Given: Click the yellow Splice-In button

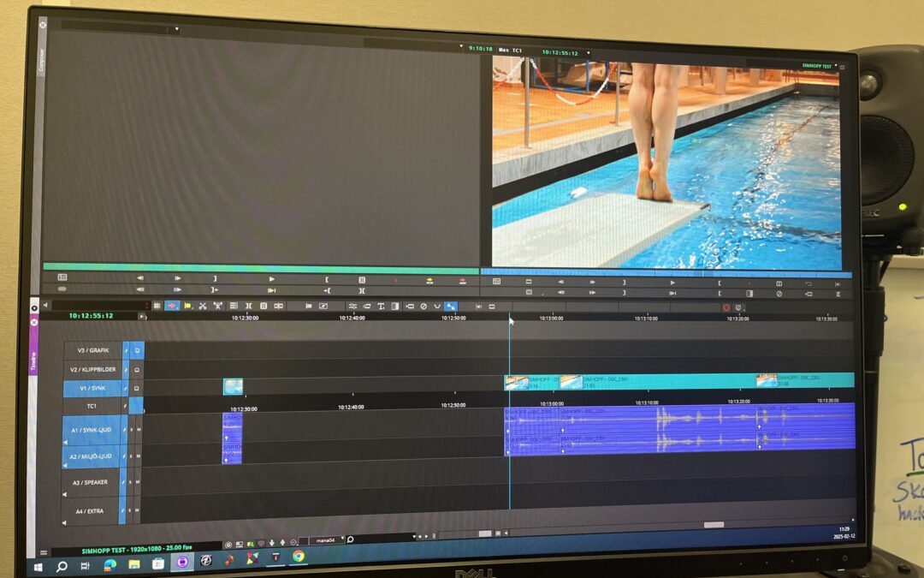Looking at the screenshot, I should click(429, 280).
